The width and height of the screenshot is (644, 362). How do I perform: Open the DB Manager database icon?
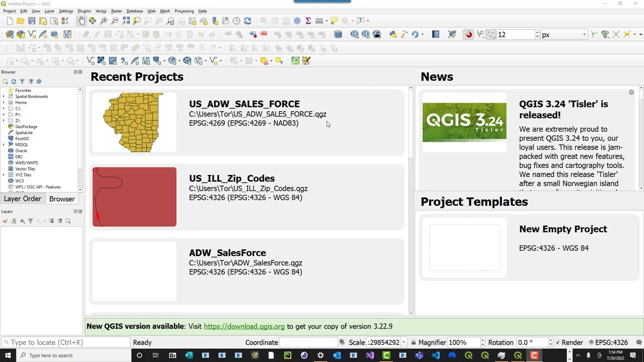[338, 34]
